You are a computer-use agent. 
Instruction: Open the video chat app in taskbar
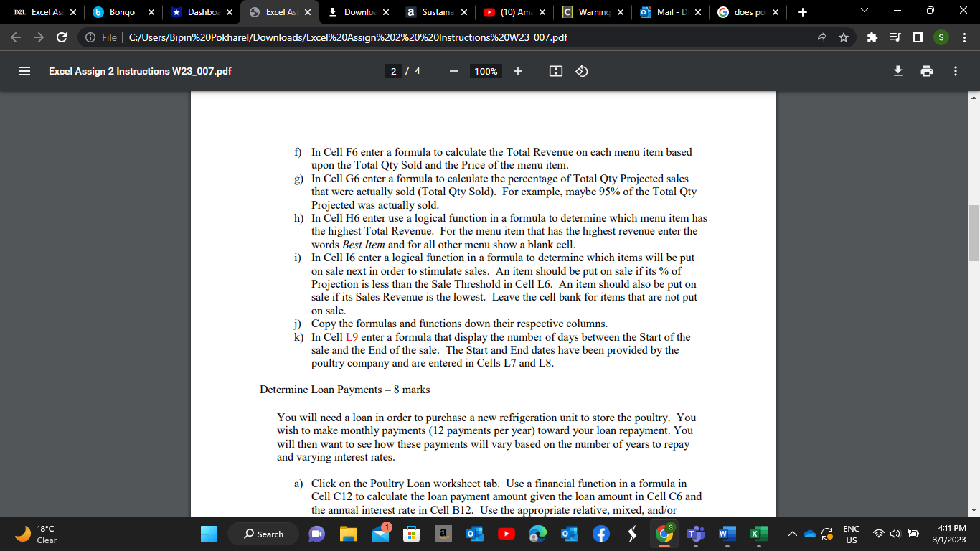pos(316,534)
